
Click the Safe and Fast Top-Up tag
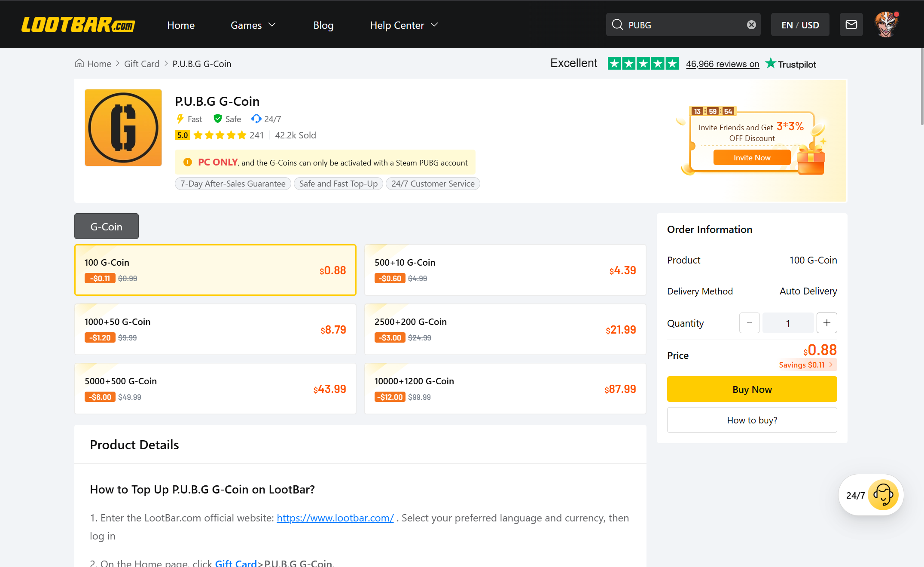click(x=338, y=184)
